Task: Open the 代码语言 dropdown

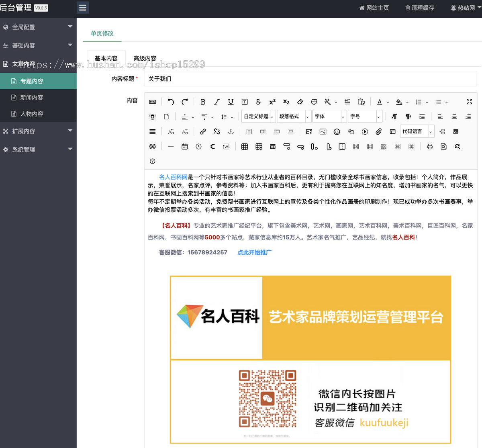Action: point(417,131)
